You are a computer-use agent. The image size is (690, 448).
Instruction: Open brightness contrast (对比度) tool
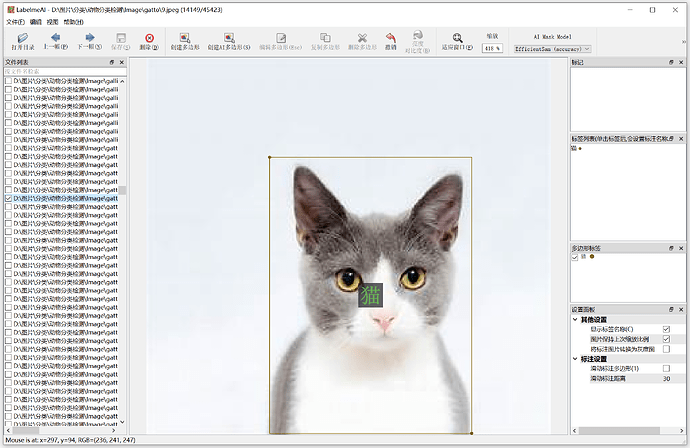point(418,42)
